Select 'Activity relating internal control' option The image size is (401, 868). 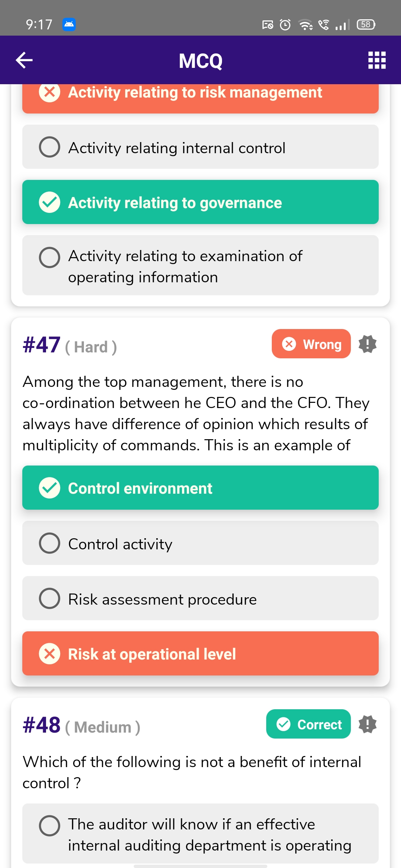pos(200,147)
